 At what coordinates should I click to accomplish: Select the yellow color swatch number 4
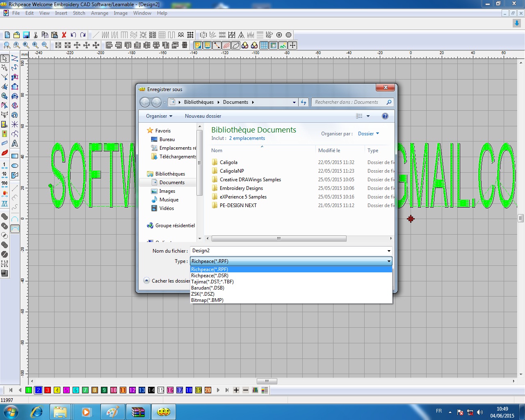tap(57, 390)
